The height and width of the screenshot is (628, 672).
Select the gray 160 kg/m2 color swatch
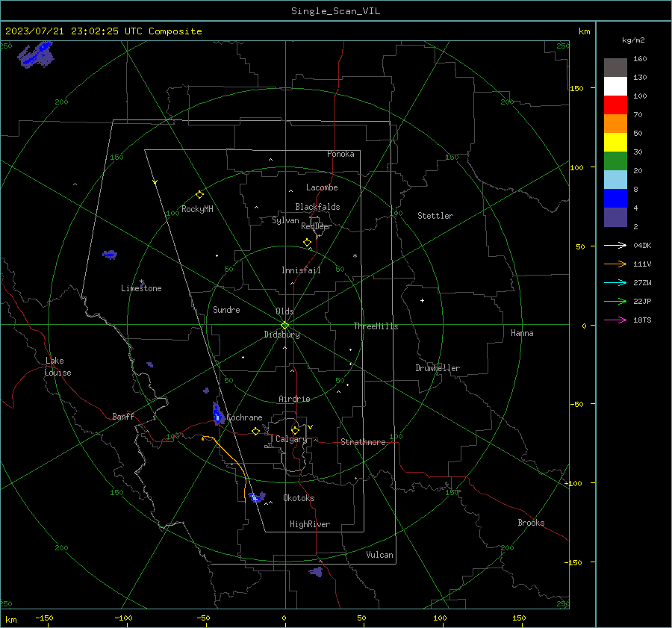615,68
